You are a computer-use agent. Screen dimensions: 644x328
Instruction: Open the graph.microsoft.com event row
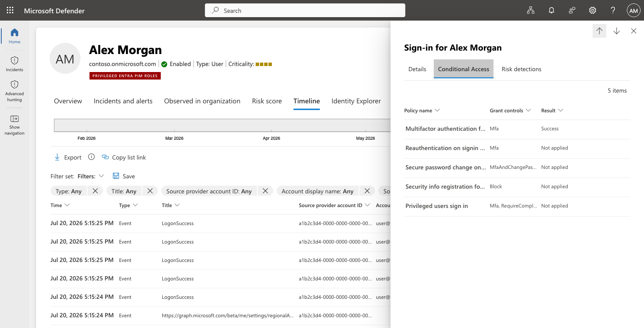(221, 316)
